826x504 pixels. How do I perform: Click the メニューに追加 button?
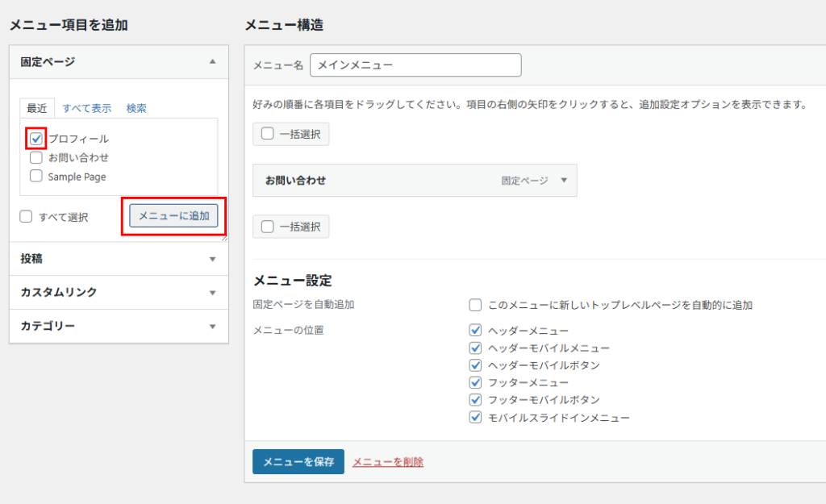pyautogui.click(x=173, y=215)
